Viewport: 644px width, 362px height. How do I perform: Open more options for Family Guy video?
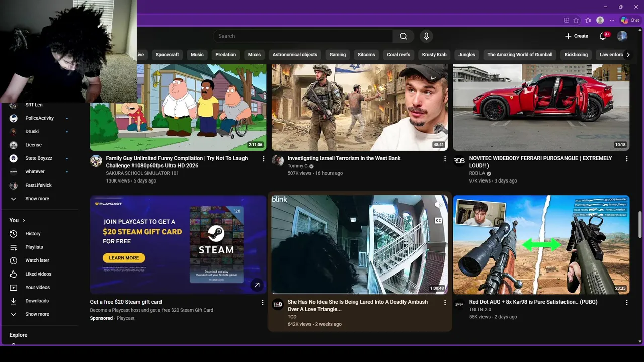point(263,159)
